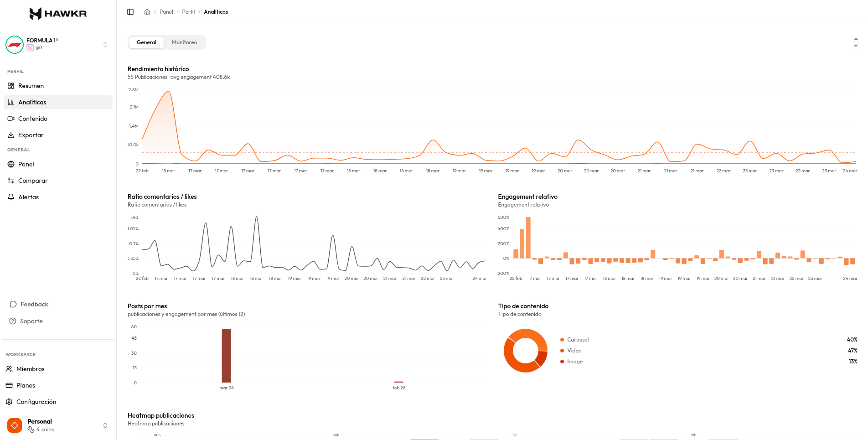Open Alertas via the bell icon
The width and height of the screenshot is (868, 440).
click(x=11, y=197)
